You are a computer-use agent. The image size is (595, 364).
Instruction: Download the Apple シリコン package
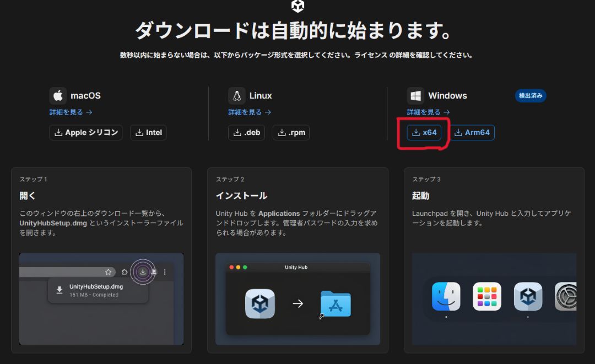click(x=86, y=132)
